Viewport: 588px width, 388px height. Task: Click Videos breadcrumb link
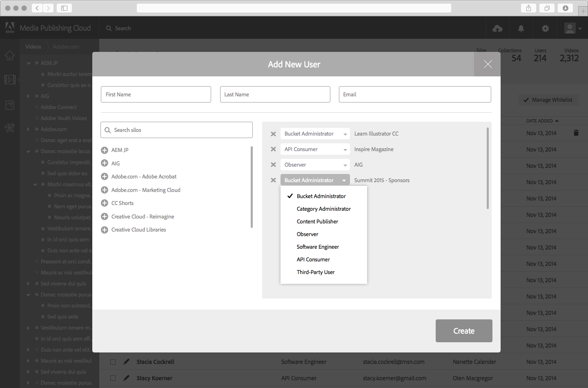pos(33,47)
